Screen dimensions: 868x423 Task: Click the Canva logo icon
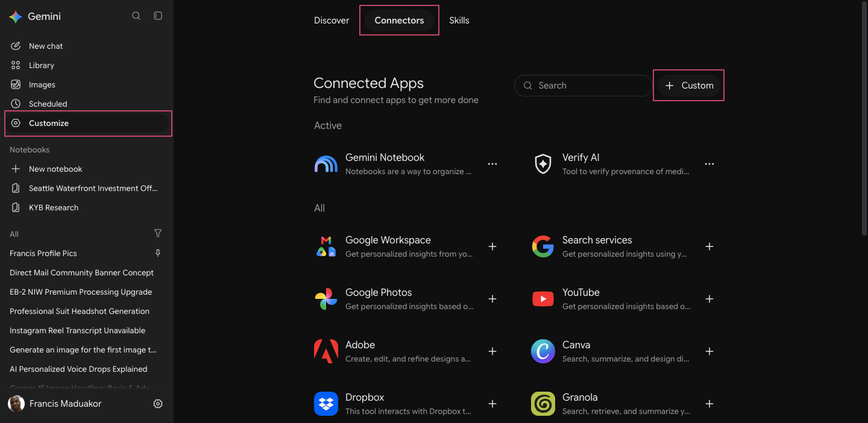point(543,351)
